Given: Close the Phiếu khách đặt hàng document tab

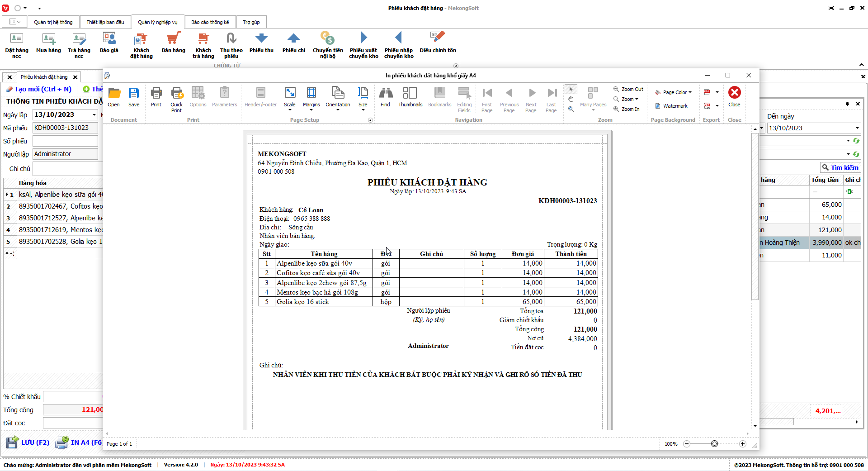Looking at the screenshot, I should [75, 77].
